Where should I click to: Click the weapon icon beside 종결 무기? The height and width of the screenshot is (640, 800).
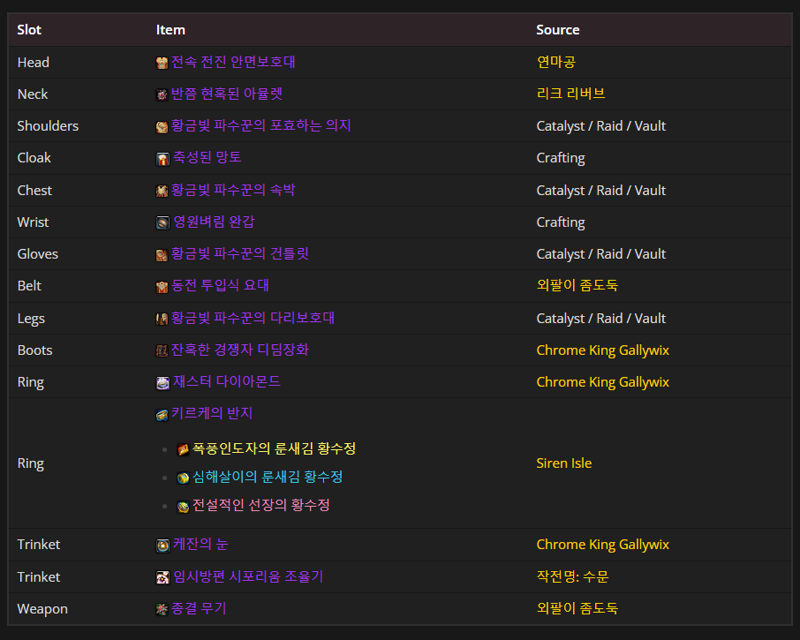[x=162, y=609]
